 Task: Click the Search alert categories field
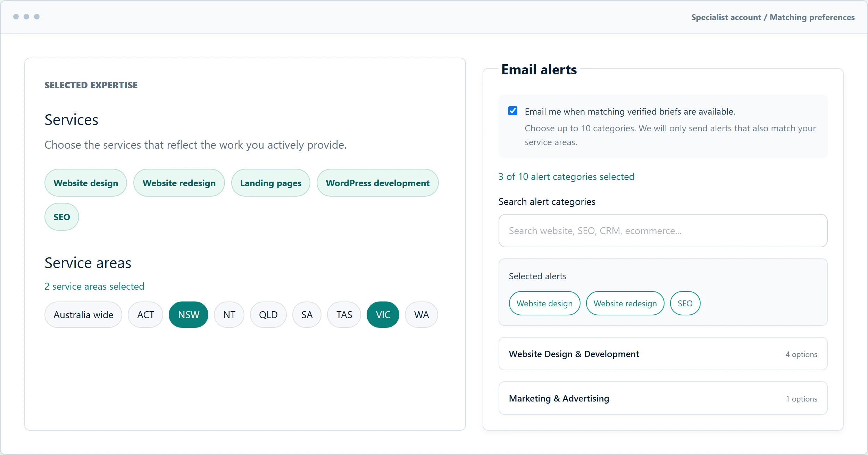pyautogui.click(x=663, y=231)
